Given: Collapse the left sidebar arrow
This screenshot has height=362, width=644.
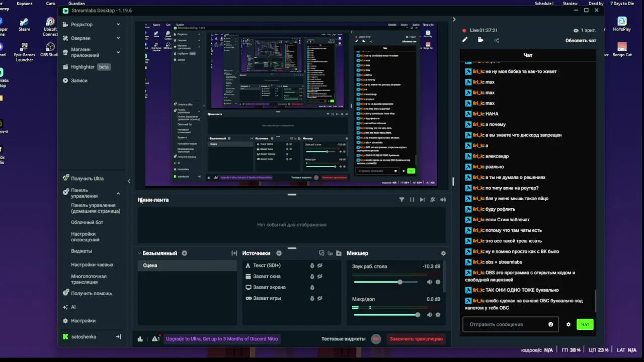Looking at the screenshot, I should click(129, 181).
